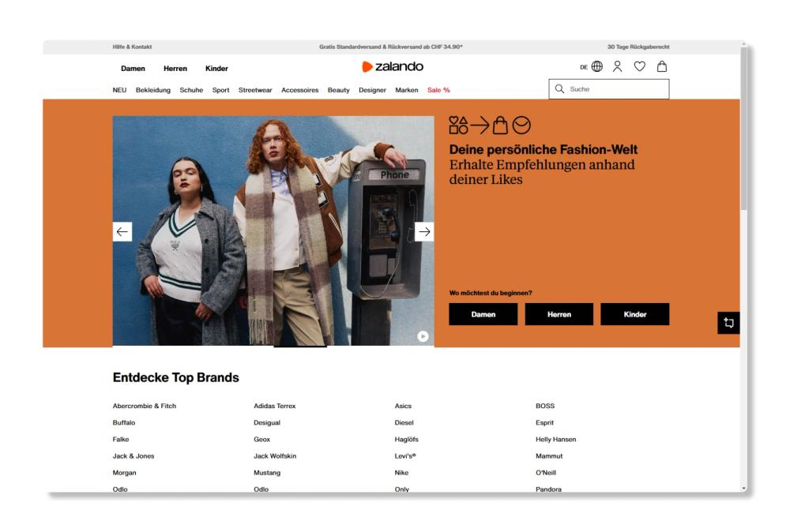Open Jack Wolfskin brand link
Screen dimensions: 790x532
(x=275, y=455)
